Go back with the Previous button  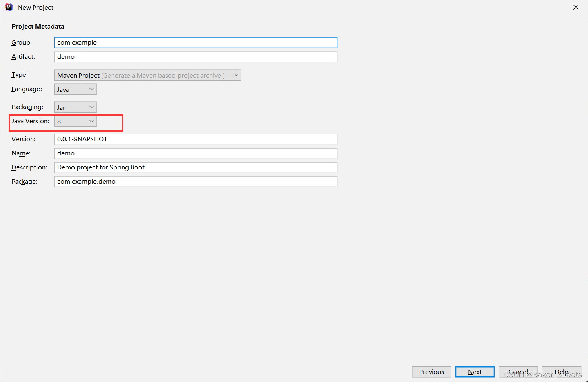pos(432,372)
